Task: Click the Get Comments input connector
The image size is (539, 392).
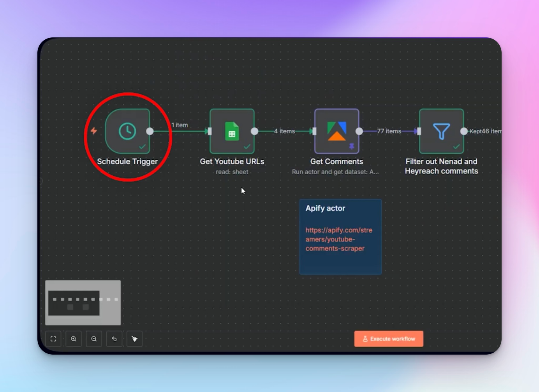Action: pos(314,131)
